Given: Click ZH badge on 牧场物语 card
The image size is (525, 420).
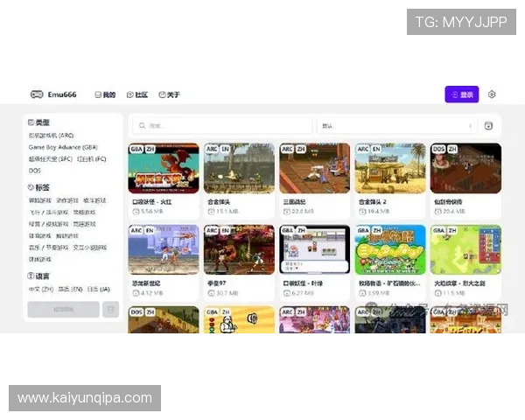Looking at the screenshot, I should pos(377,230).
